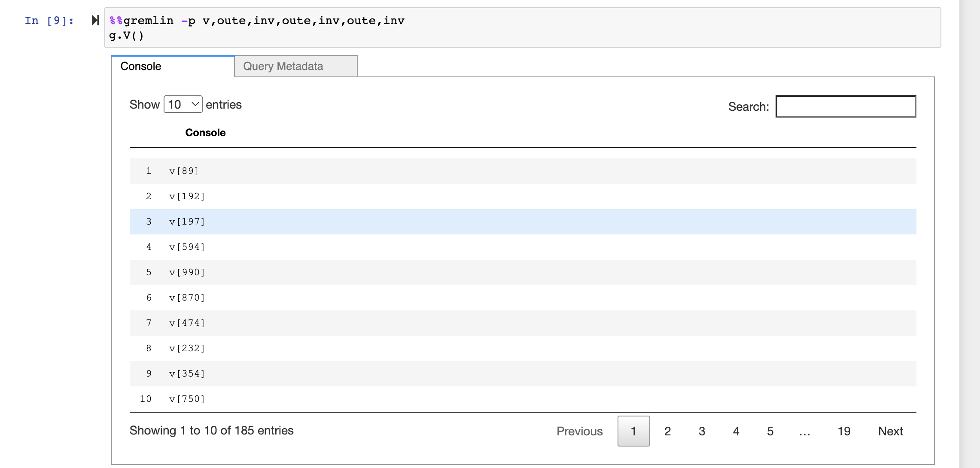Select the row containing v[89]

tap(301, 171)
